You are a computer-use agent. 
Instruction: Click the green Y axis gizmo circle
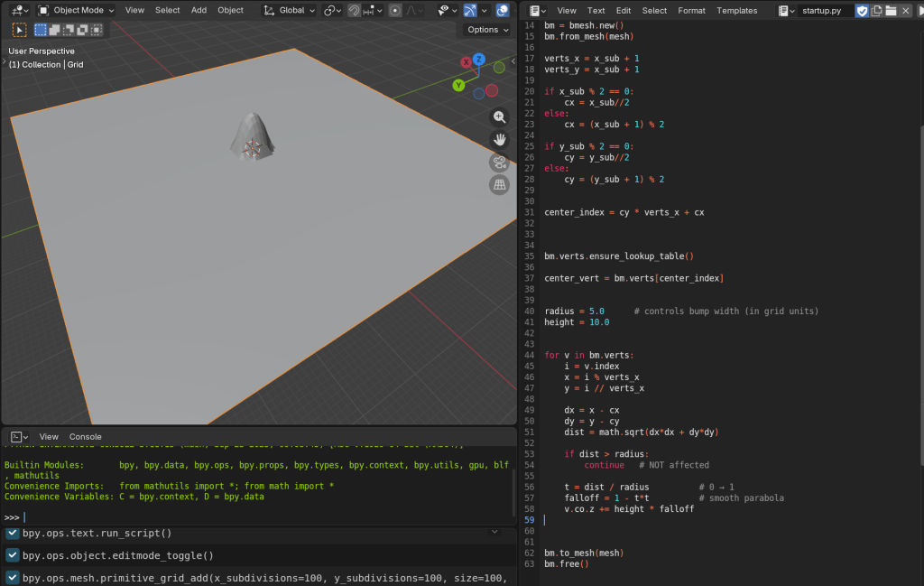coord(458,85)
